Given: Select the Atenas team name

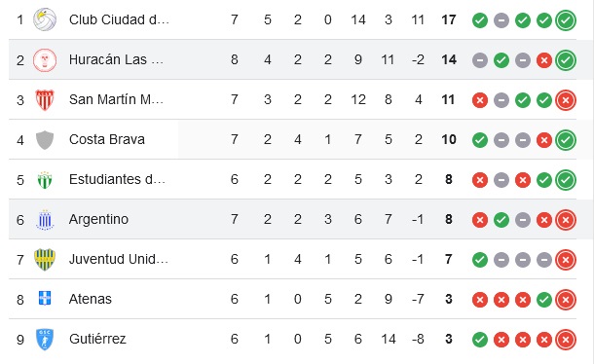Looking at the screenshot, I should click(x=91, y=299).
